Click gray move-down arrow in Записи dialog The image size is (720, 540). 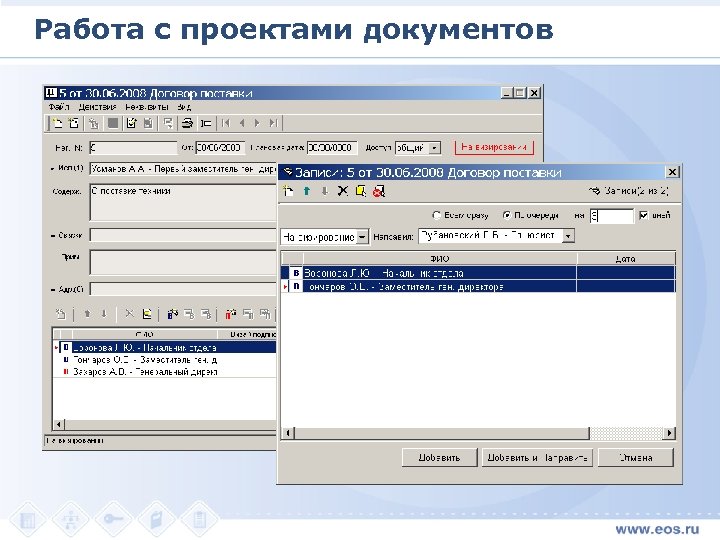325,191
